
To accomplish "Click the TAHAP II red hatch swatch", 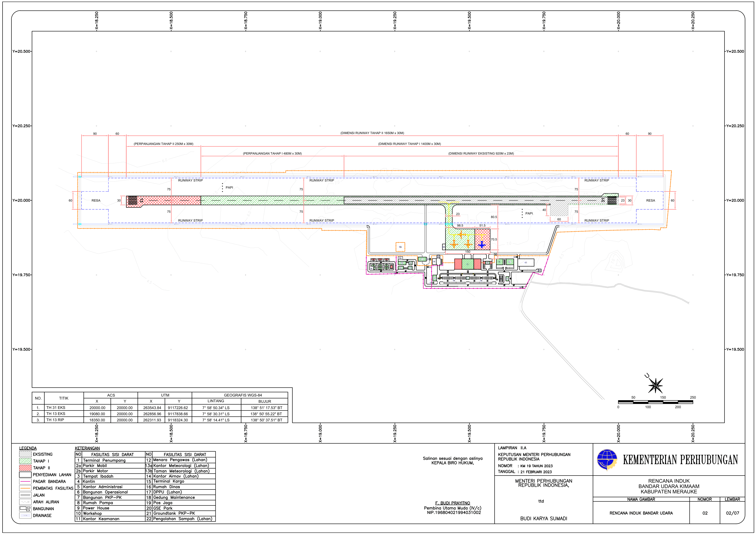I will coord(25,468).
